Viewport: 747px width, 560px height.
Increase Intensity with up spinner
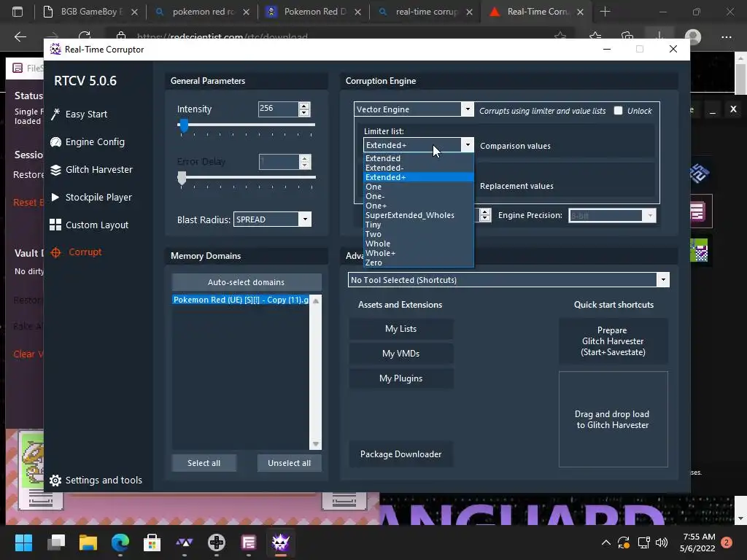304,106
